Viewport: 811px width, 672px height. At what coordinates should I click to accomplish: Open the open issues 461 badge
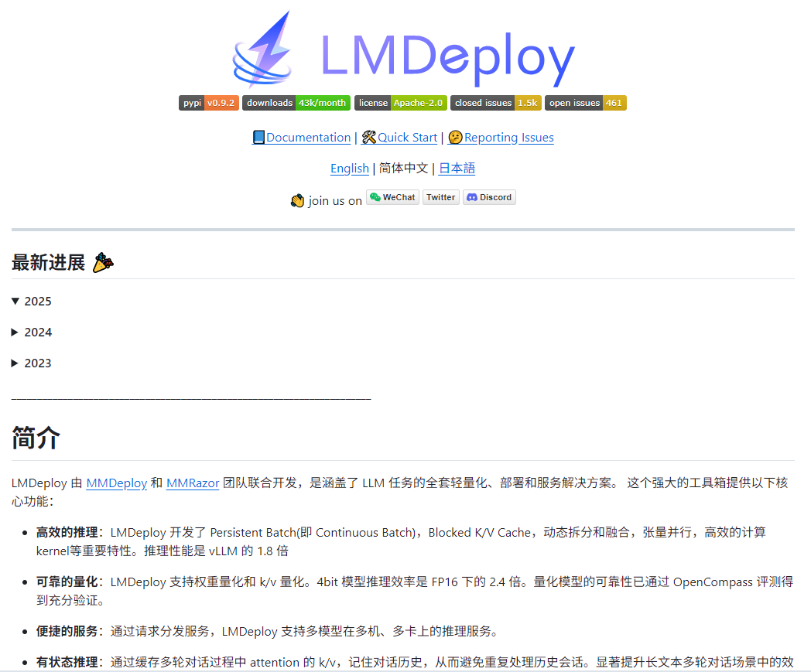586,103
